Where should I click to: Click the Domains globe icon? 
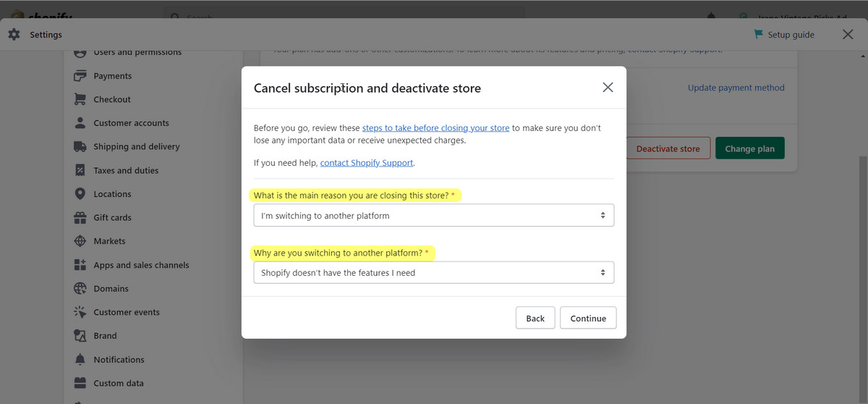click(x=80, y=288)
